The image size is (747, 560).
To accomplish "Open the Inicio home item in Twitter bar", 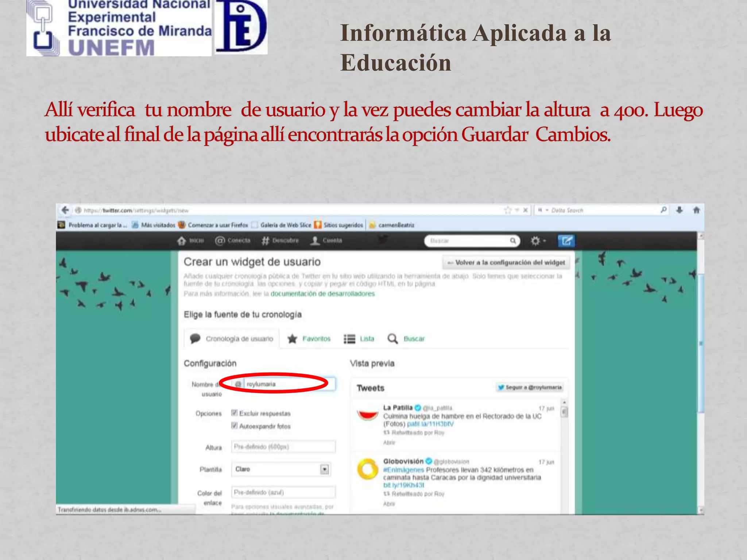I will point(190,241).
